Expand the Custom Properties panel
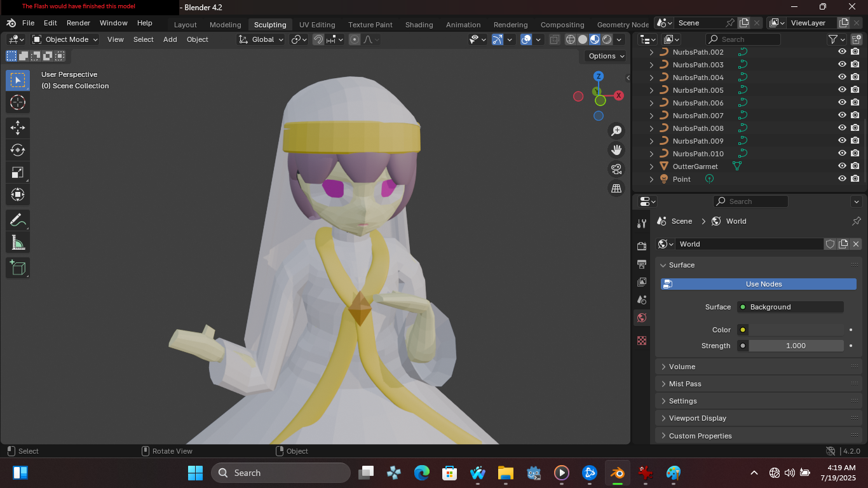This screenshot has height=488, width=868. [759, 436]
